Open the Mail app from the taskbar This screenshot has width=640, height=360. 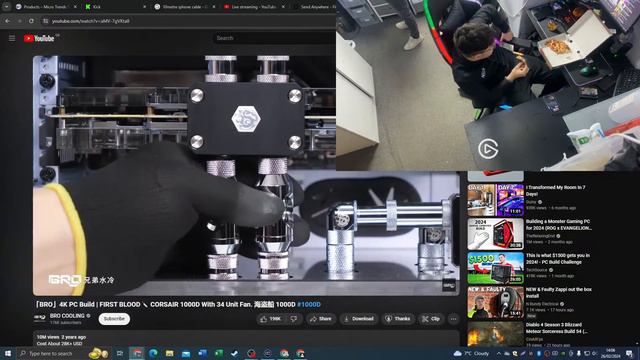click(x=186, y=353)
